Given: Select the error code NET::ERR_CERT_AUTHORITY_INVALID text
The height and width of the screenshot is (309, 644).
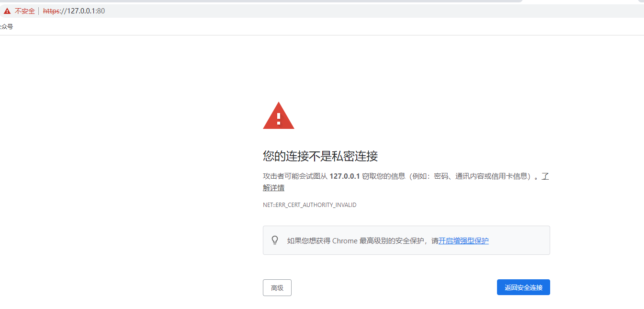Looking at the screenshot, I should click(309, 205).
